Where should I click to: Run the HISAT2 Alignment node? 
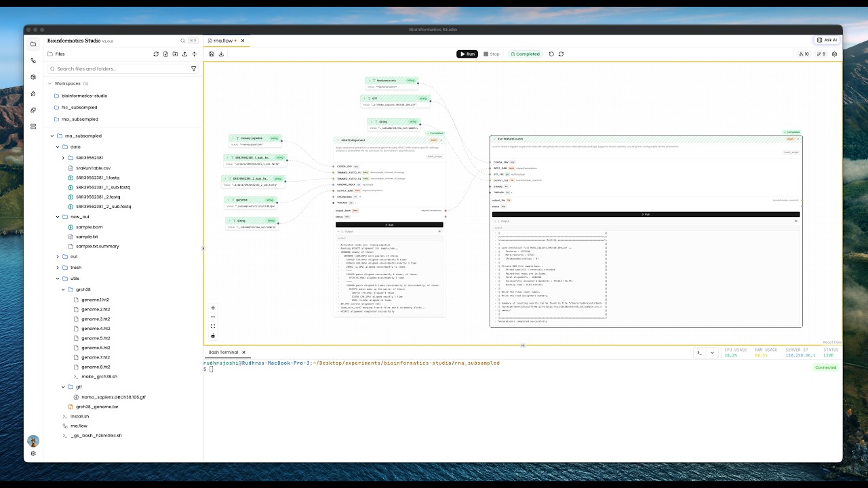coord(389,224)
